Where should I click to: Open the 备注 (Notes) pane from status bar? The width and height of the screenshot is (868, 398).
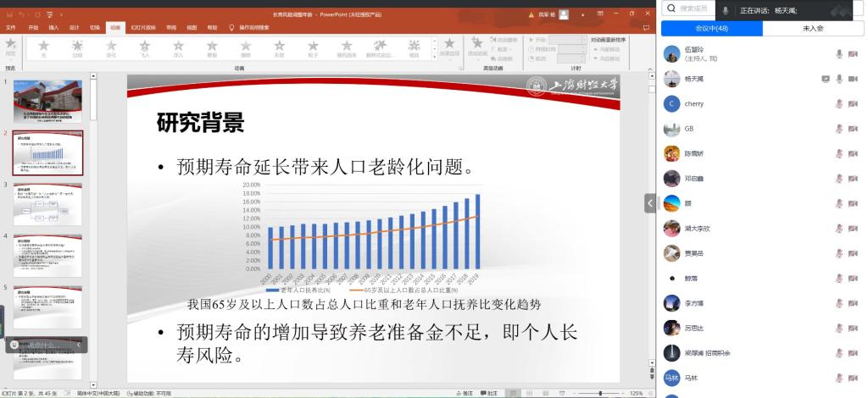[x=463, y=393]
